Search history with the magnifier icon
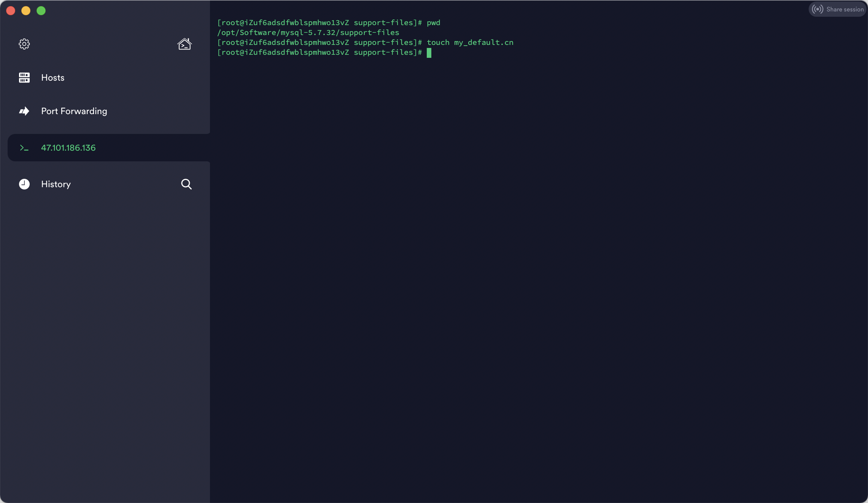The height and width of the screenshot is (503, 868). click(186, 184)
